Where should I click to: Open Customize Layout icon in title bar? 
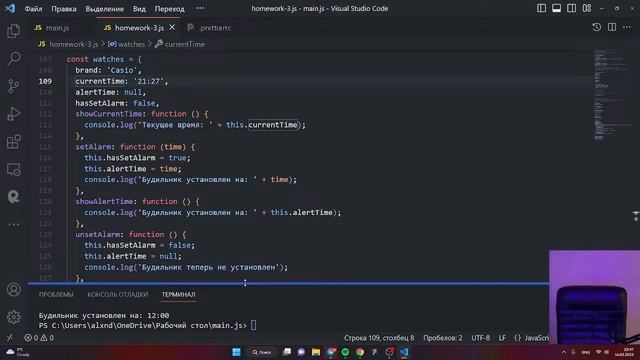587,8
